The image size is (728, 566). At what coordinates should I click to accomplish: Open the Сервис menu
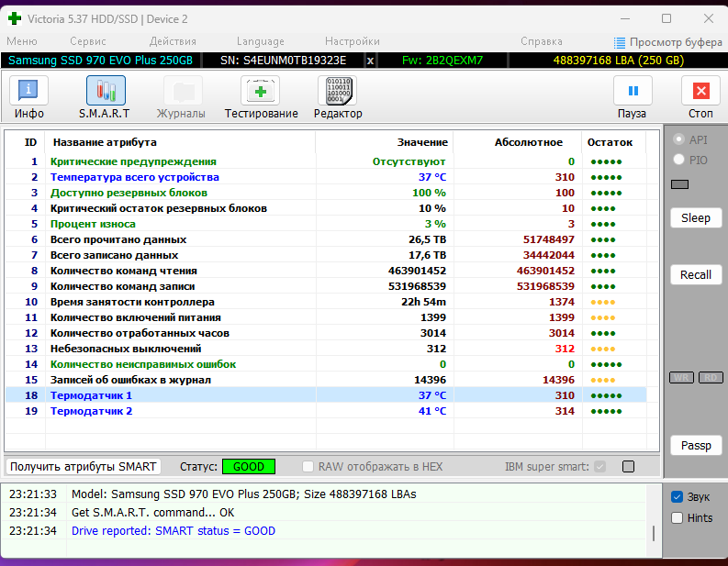point(88,41)
